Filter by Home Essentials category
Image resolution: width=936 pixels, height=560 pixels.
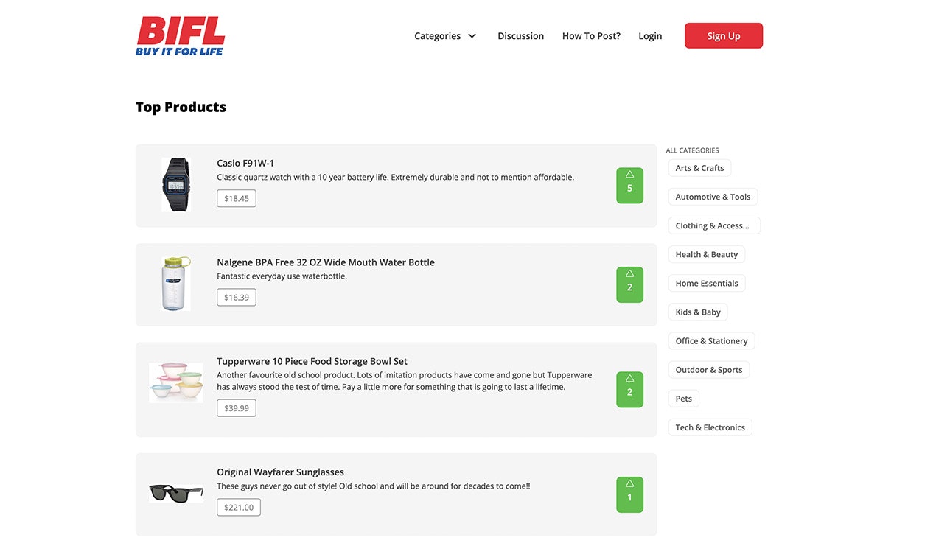pos(707,283)
